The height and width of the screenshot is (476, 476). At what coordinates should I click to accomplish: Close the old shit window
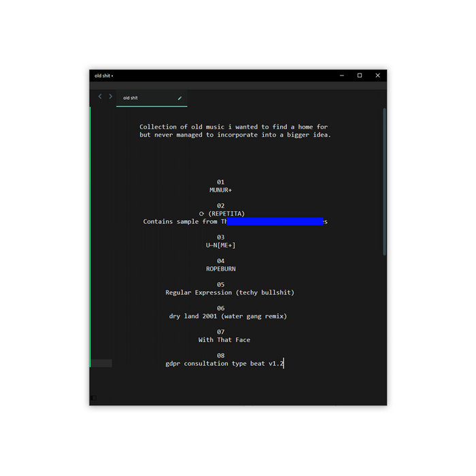click(377, 75)
